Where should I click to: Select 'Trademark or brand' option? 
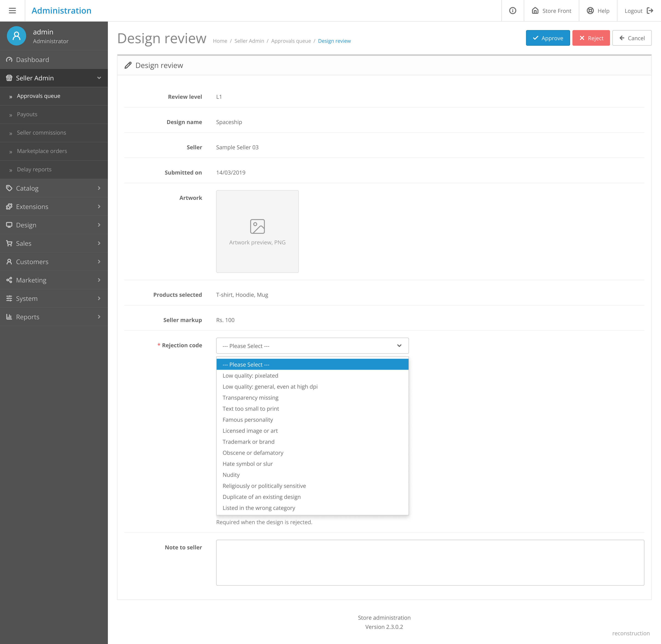[x=312, y=442]
